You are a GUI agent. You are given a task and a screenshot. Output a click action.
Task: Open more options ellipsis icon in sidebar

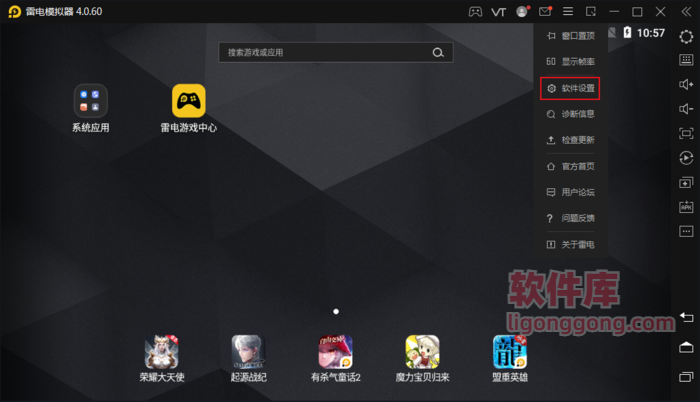[x=686, y=231]
